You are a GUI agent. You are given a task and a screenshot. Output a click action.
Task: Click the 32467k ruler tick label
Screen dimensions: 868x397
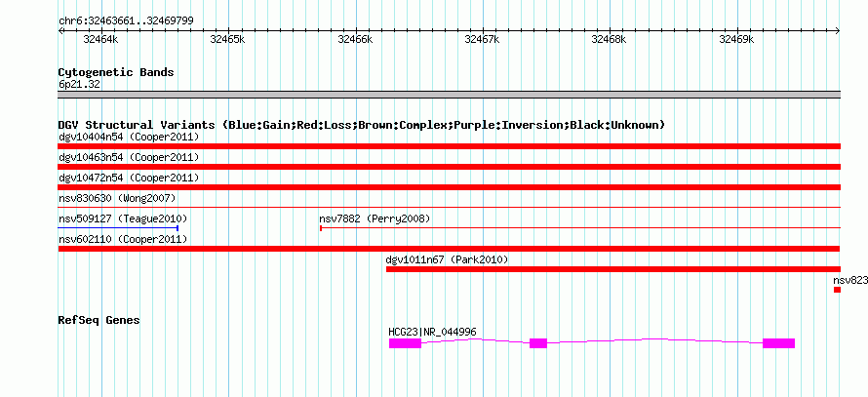point(482,39)
